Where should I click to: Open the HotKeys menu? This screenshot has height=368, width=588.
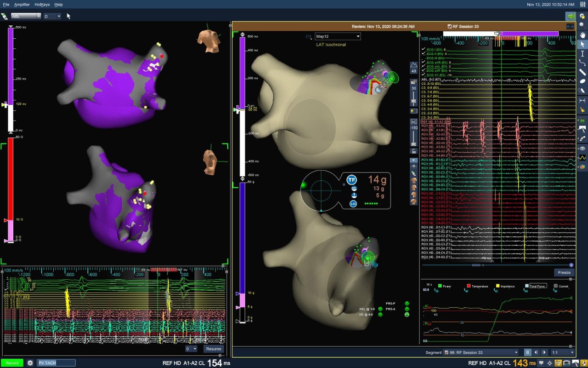[x=42, y=5]
